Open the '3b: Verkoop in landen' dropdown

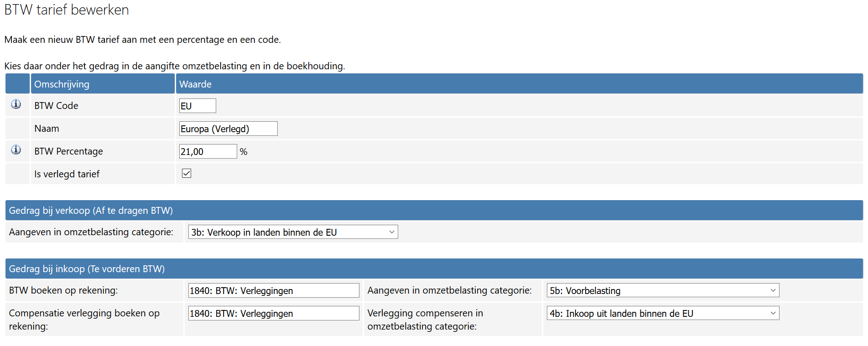[x=293, y=232]
